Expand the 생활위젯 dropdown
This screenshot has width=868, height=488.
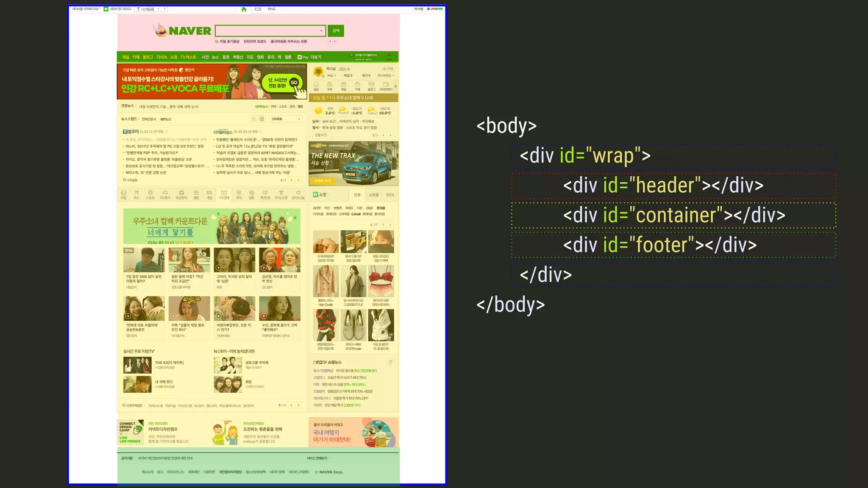(x=322, y=135)
